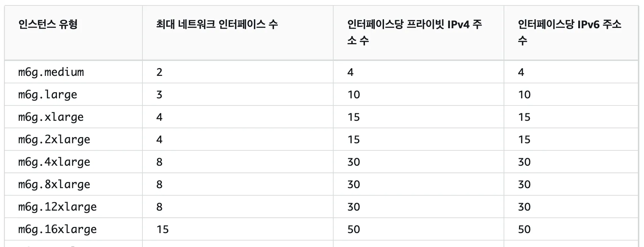The width and height of the screenshot is (644, 247).
Task: Click max interfaces value 2 for m6g.medium
Action: (x=159, y=72)
